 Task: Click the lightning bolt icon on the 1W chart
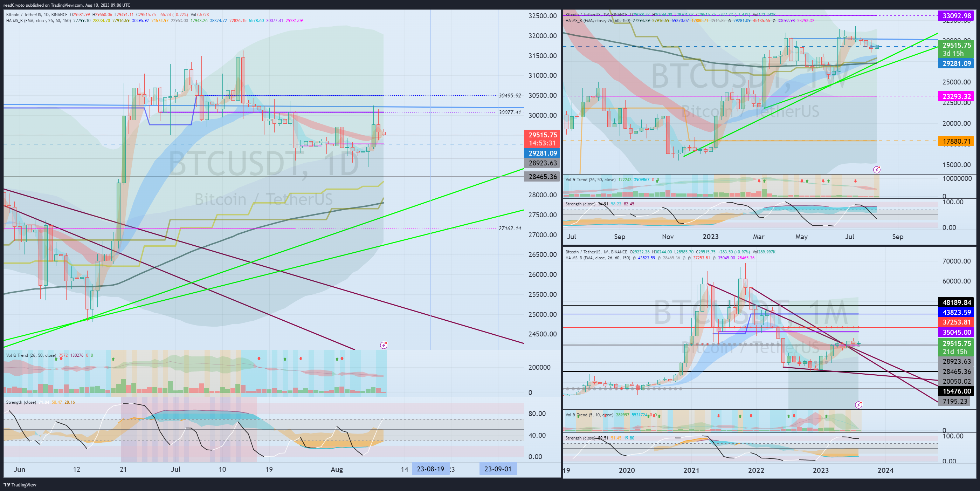coord(877,170)
